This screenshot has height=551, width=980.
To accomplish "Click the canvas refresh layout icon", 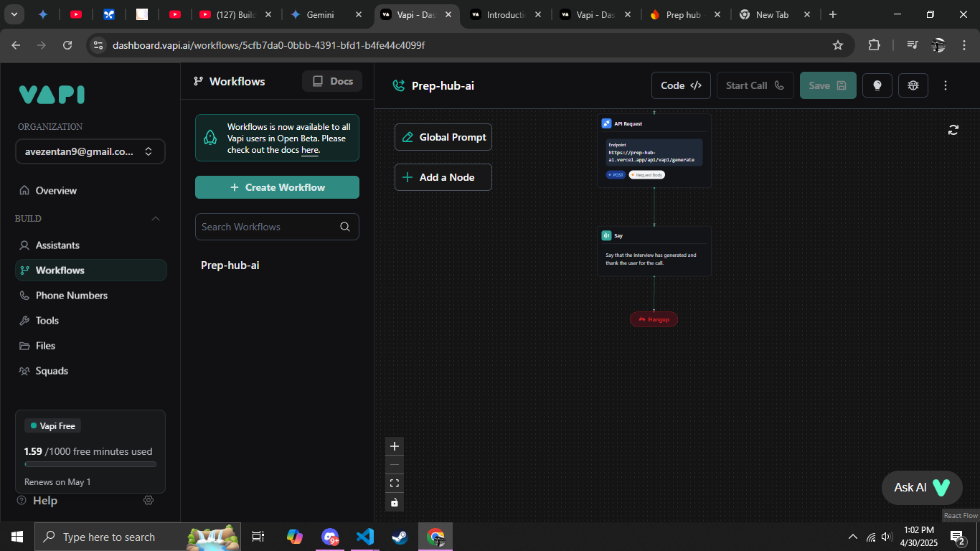I will (953, 130).
